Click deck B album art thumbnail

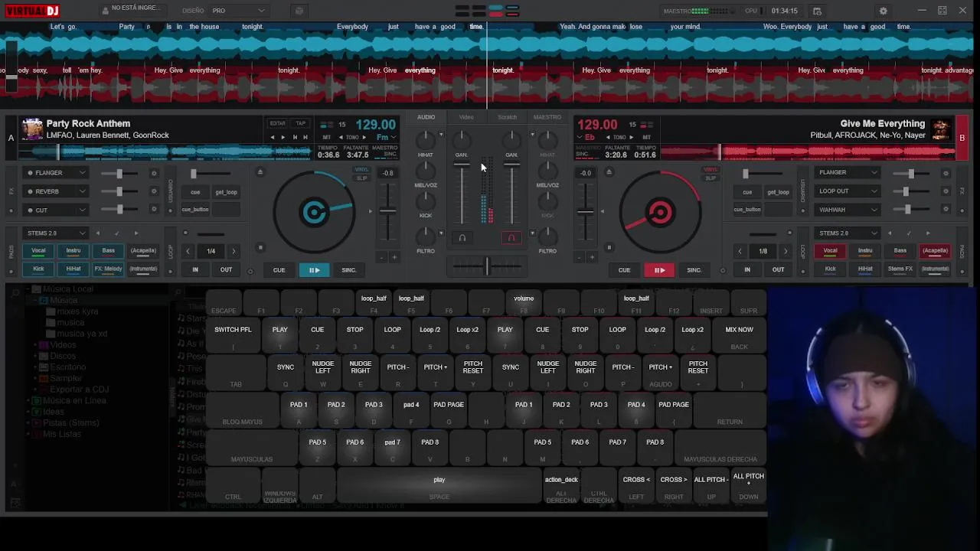pyautogui.click(x=941, y=129)
